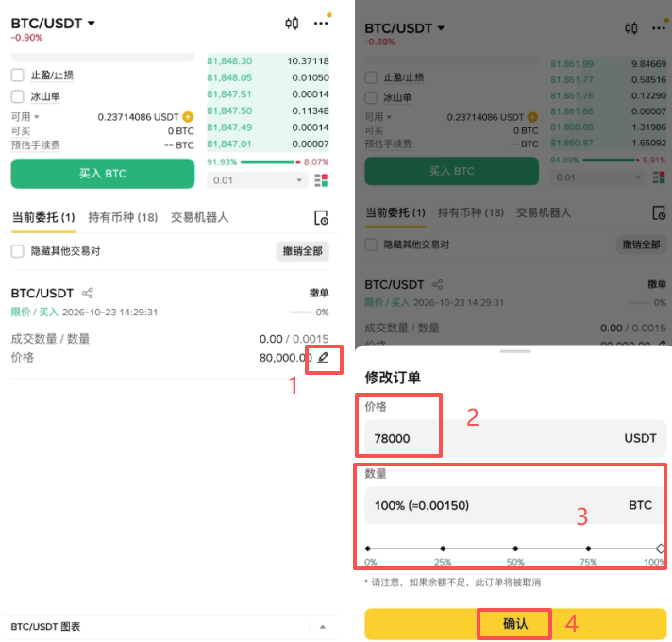
Task: Tap 撤销全部 button in left screen
Action: pos(303,251)
